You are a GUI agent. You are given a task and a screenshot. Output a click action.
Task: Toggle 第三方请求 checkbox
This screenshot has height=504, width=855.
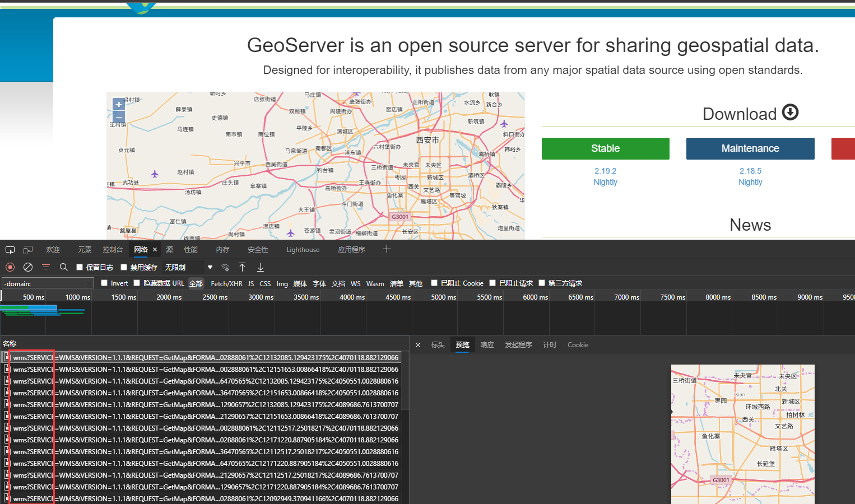(542, 283)
